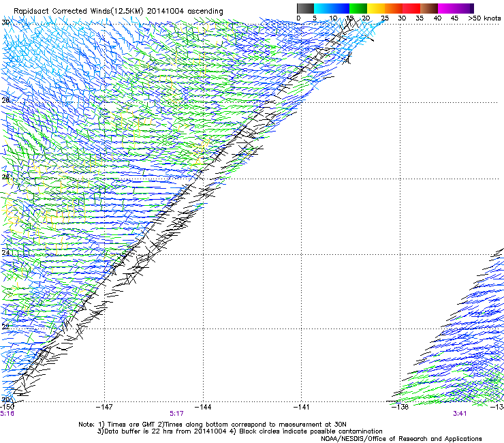Click the '>50 knots' legend label
Viewport: 504px width, 443px height.
pos(484,18)
